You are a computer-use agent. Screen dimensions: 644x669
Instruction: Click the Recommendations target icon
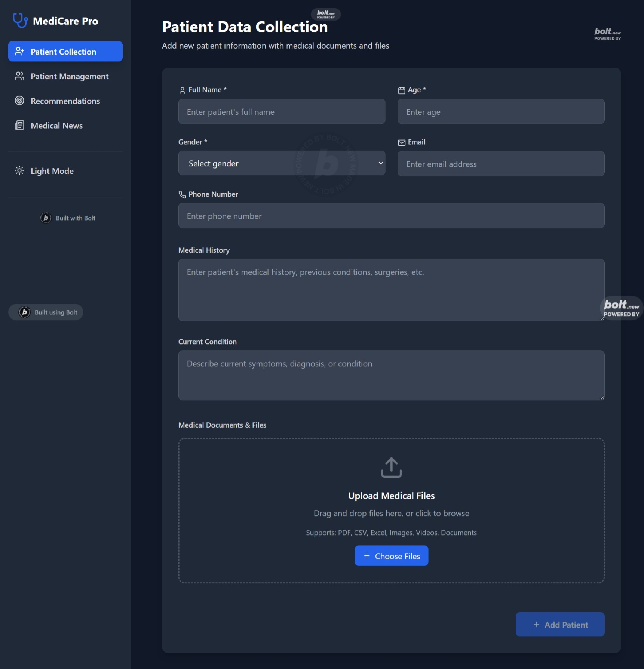pos(19,101)
